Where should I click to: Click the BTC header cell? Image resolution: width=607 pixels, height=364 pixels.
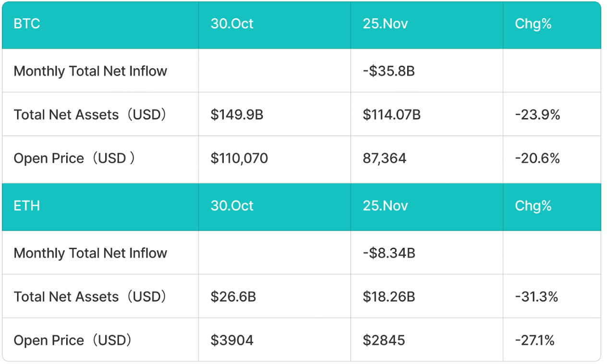click(27, 24)
